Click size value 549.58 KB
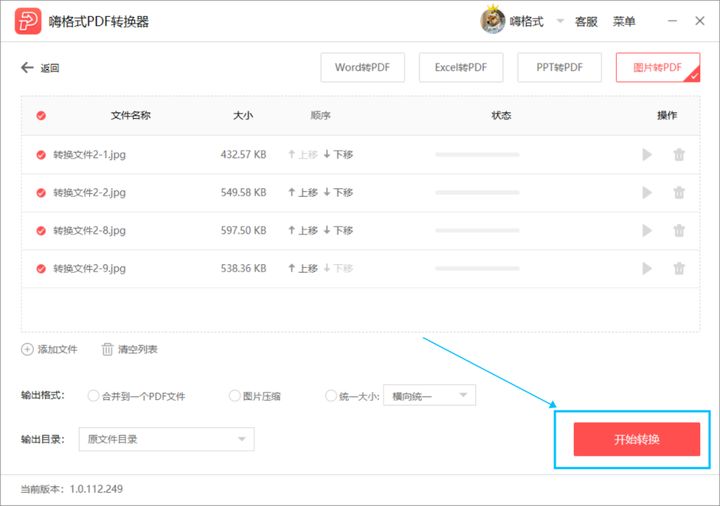This screenshot has height=506, width=720. (243, 192)
